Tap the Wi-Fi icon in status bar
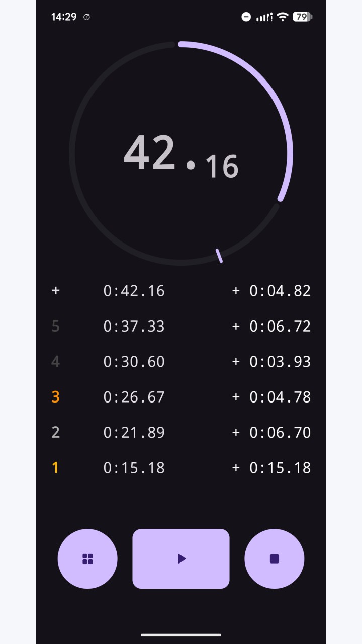 tap(283, 17)
